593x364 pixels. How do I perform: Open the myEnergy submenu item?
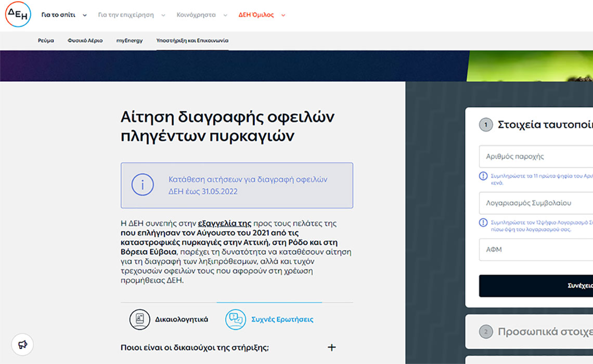click(130, 41)
